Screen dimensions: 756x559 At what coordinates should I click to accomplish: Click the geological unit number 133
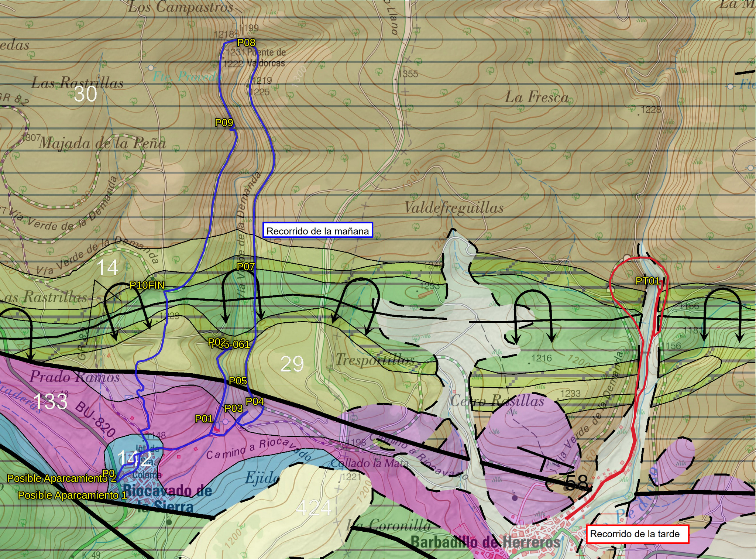coord(51,401)
